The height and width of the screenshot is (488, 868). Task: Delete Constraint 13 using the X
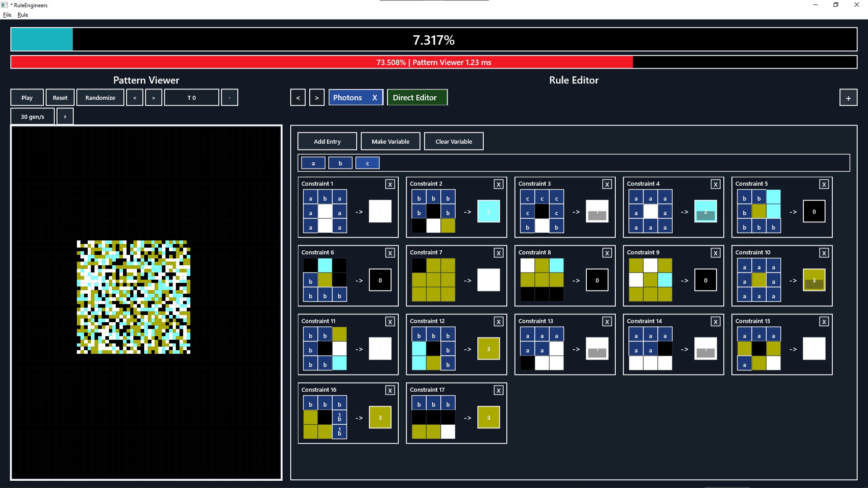(x=607, y=321)
